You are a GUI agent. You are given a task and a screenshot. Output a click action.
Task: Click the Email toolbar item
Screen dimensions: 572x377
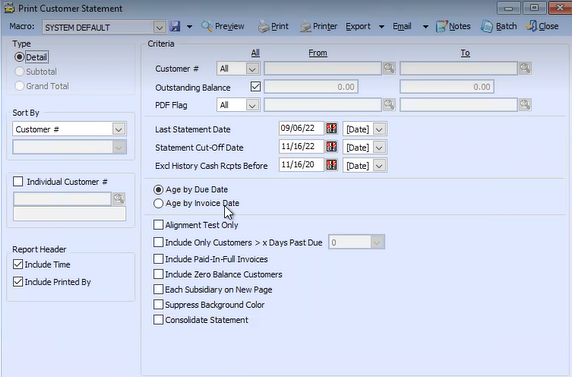[402, 26]
